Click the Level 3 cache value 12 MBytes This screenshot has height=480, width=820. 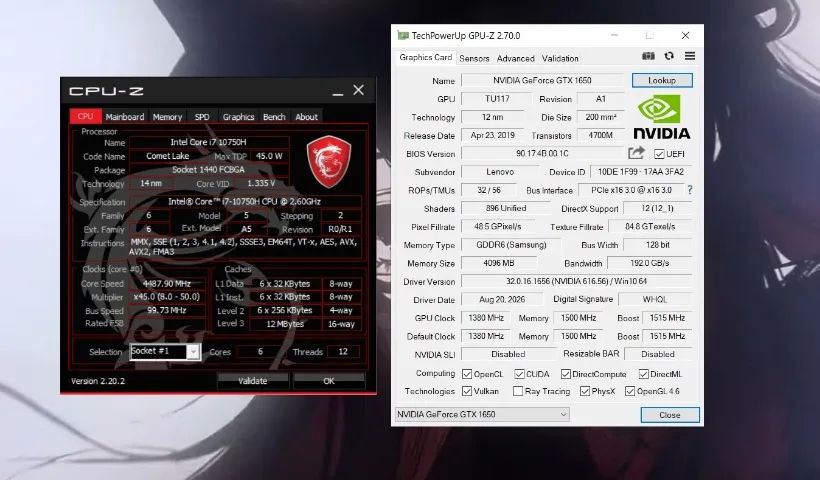(x=285, y=324)
